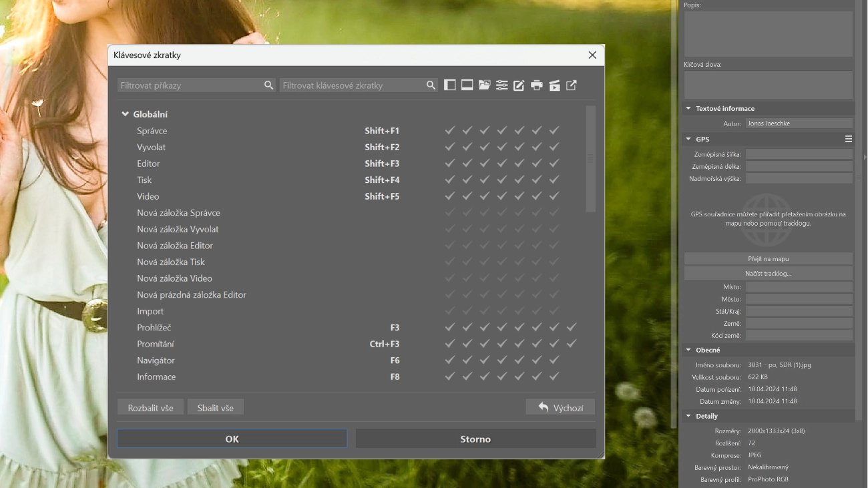Viewport: 868px width, 488px height.
Task: Click Načíst tracklog... button
Action: coord(768,273)
